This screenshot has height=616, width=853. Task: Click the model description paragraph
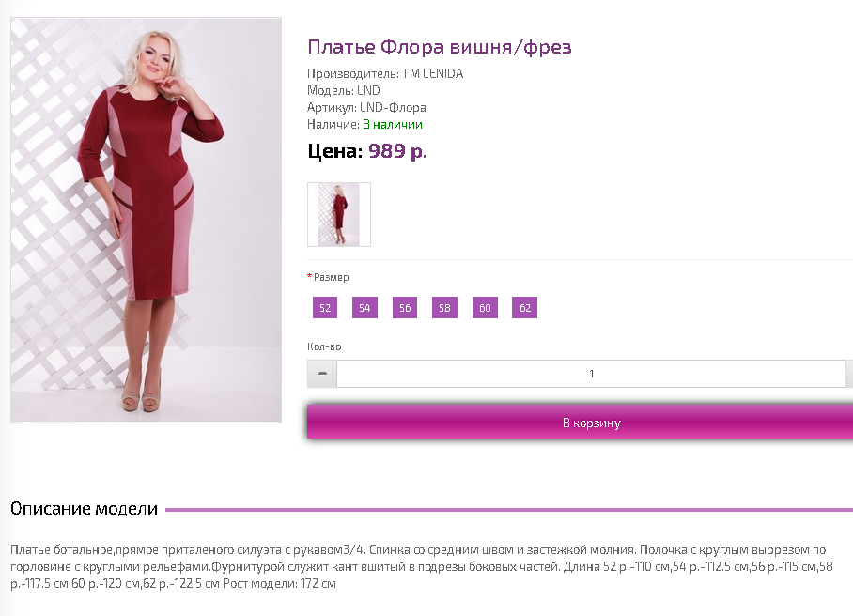point(422,566)
